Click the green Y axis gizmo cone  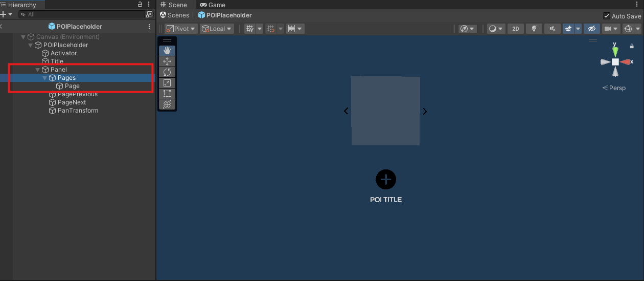(615, 51)
